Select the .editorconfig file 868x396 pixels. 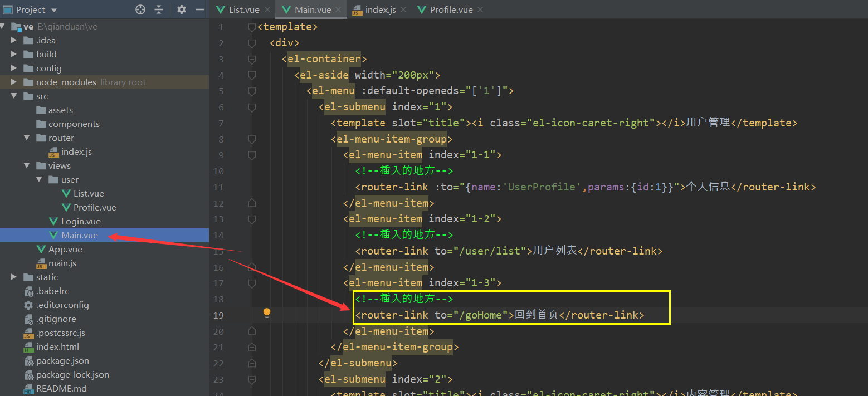(56, 305)
